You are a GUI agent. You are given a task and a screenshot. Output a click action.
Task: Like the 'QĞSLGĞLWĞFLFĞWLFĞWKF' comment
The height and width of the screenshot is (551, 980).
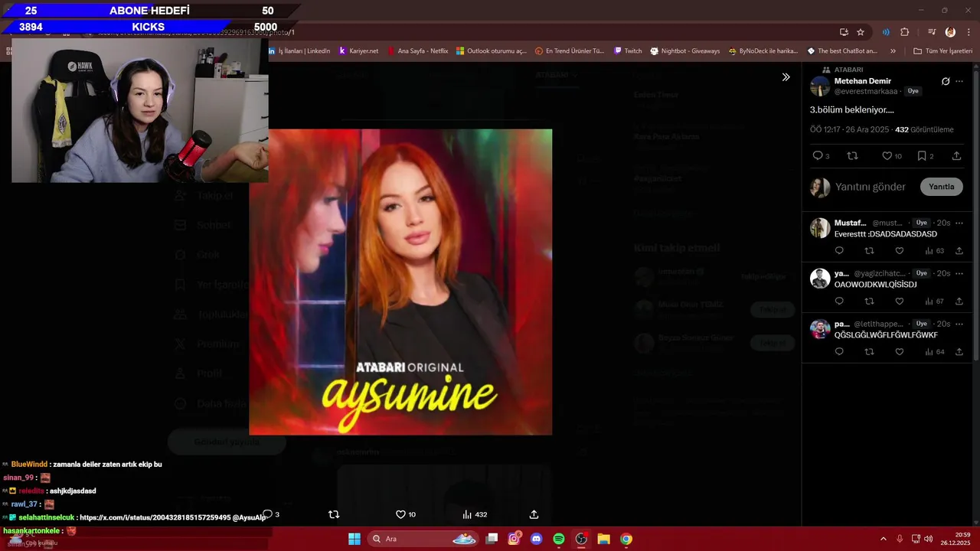900,352
